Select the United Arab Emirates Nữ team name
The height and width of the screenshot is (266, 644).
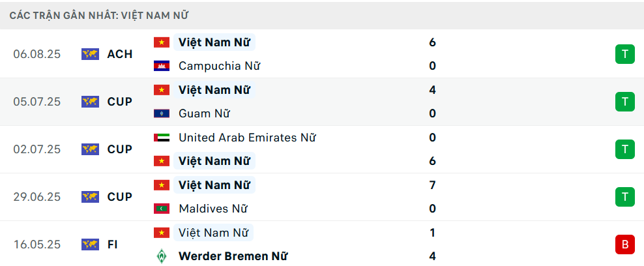(x=247, y=138)
